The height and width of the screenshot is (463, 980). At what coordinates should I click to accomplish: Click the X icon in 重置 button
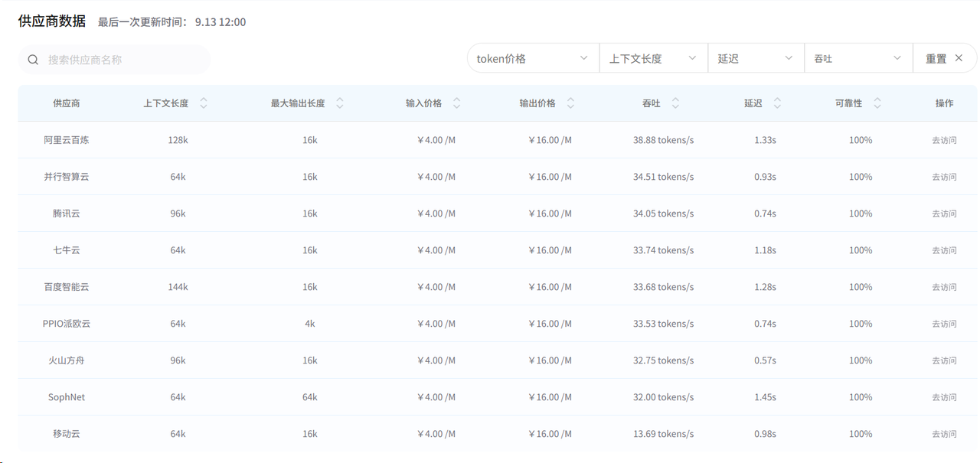959,58
